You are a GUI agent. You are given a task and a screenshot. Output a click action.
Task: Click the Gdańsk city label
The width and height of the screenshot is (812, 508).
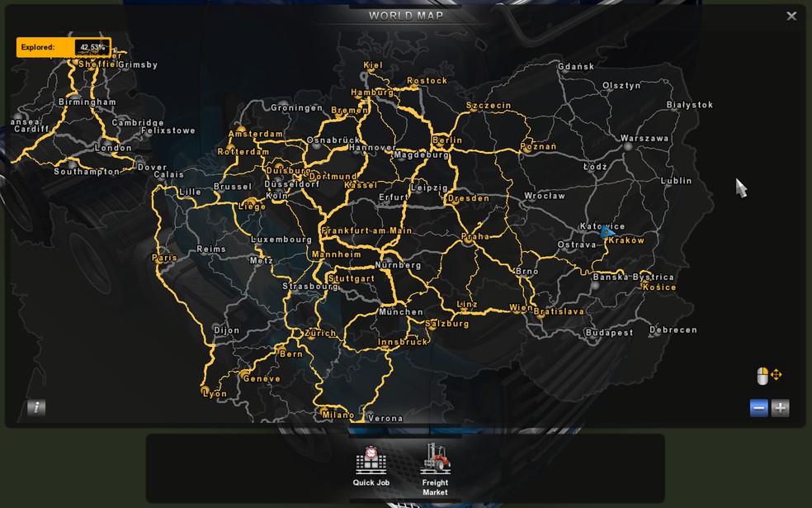tap(576, 67)
